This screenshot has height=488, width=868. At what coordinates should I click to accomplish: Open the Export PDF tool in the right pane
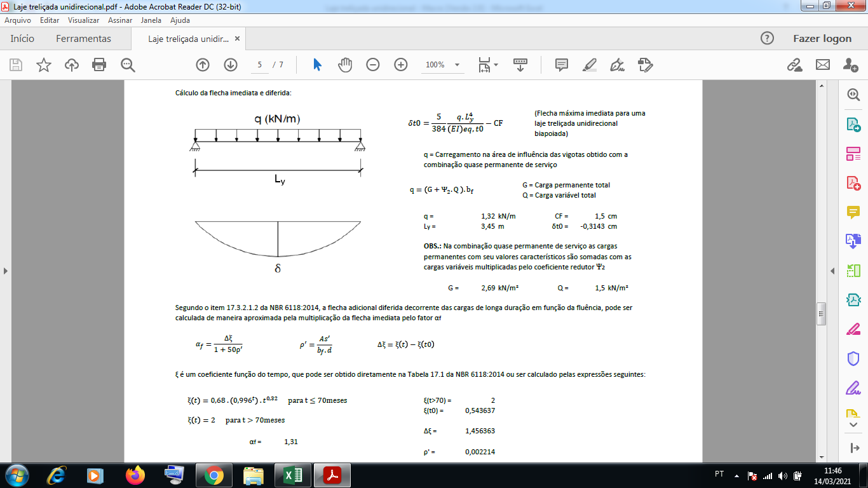point(853,124)
